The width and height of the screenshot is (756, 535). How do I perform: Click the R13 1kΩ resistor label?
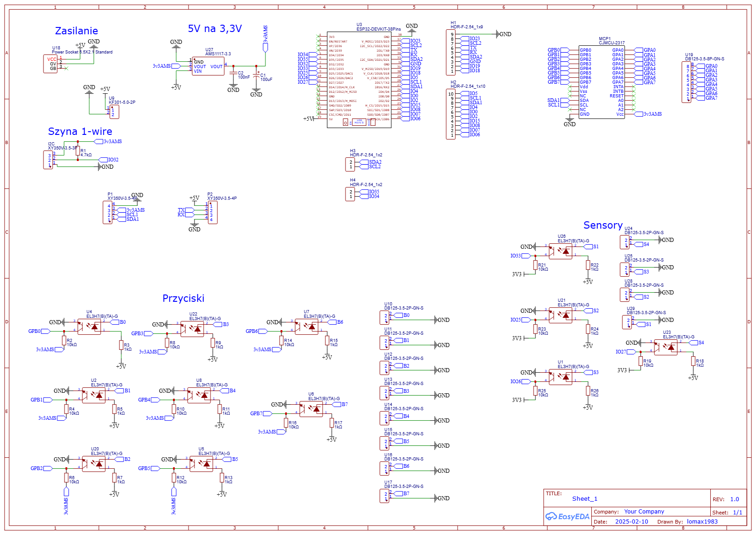click(228, 480)
